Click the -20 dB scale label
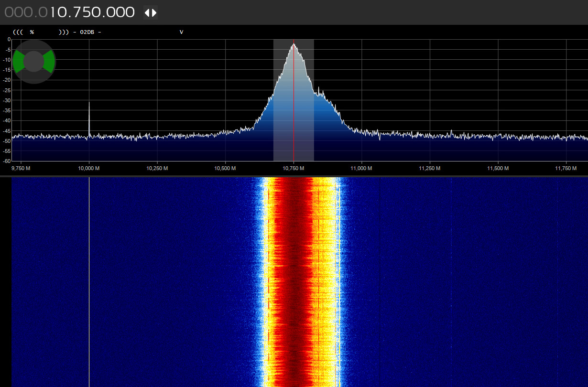Screen dimensions: 588x387 pos(7,80)
